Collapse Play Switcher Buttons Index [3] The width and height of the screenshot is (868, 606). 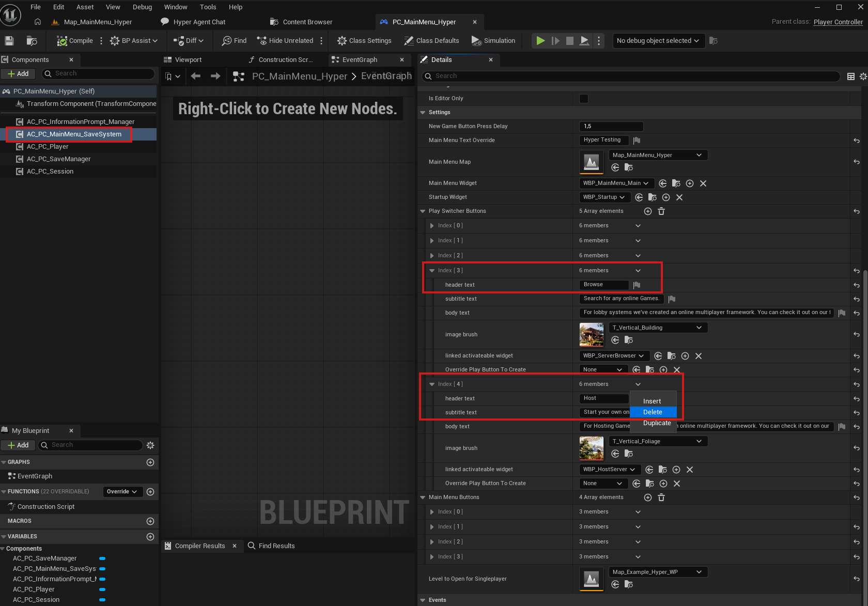(x=432, y=271)
